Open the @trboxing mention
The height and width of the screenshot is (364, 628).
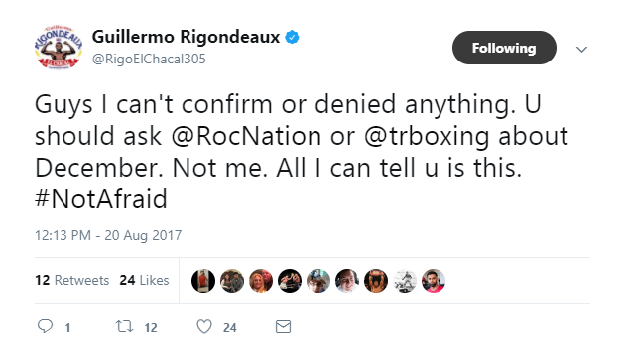427,137
